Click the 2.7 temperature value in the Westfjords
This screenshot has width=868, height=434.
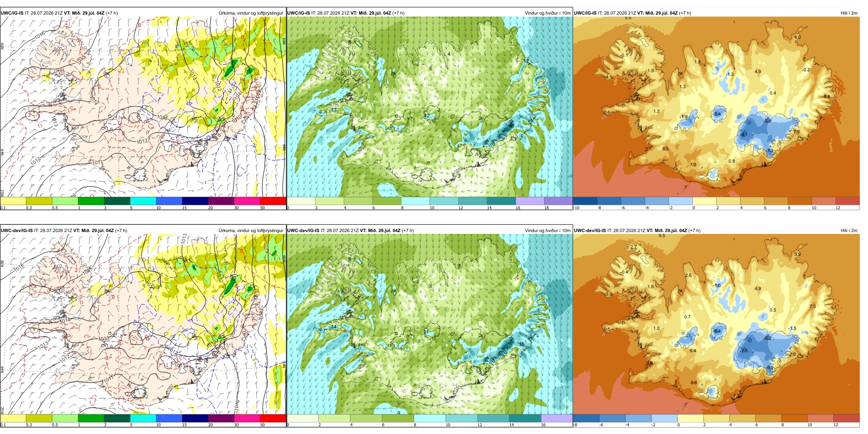coord(634,247)
